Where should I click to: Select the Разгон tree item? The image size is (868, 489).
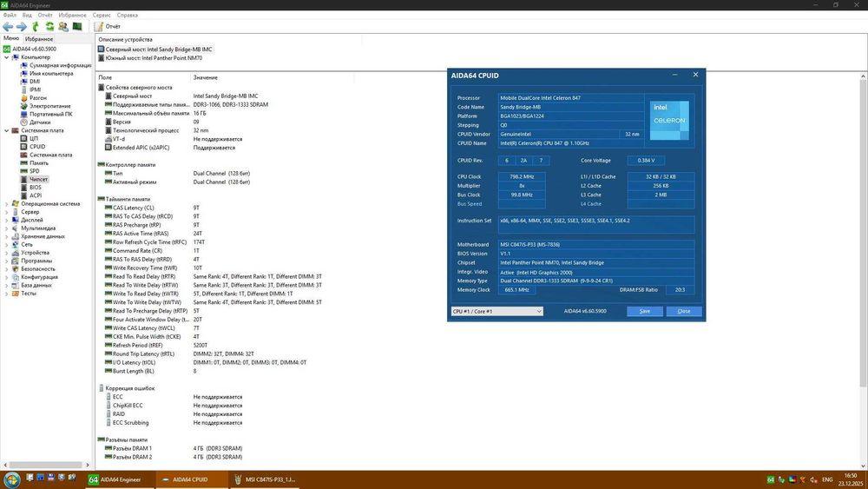(x=37, y=98)
